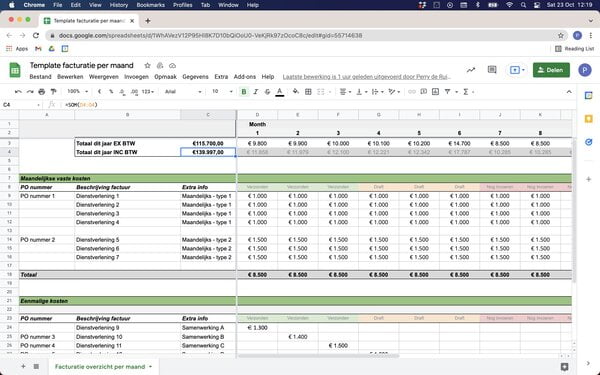
Task: Open the vertical align dropdown
Action: pos(361,92)
